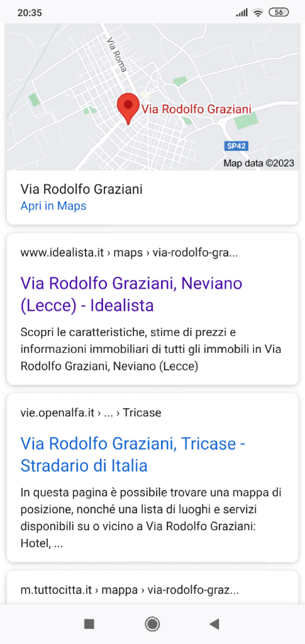
Task: Tap the Android recent apps square button
Action: pyautogui.click(x=89, y=625)
